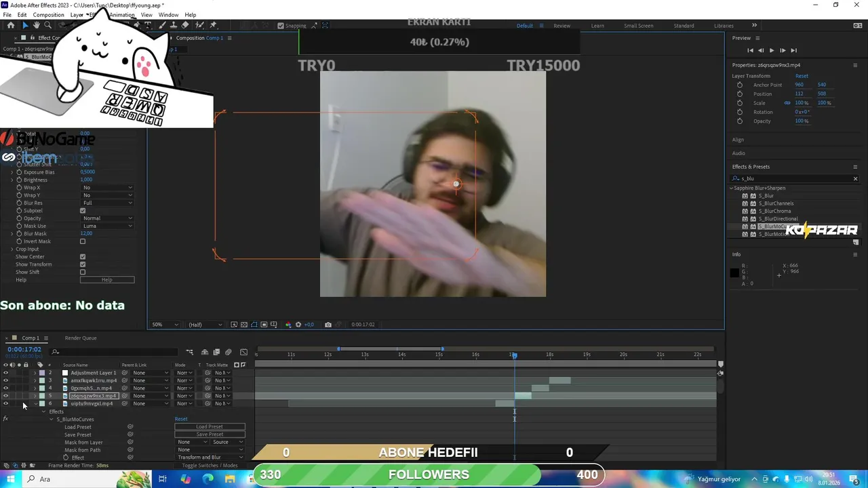868x488 pixels.
Task: Click the Save Preset button in timeline
Action: (210, 434)
